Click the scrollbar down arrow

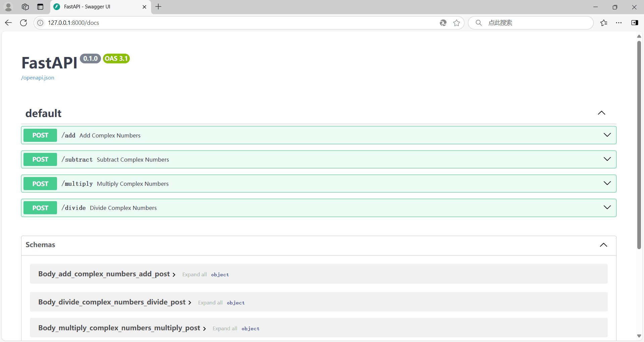pyautogui.click(x=639, y=336)
